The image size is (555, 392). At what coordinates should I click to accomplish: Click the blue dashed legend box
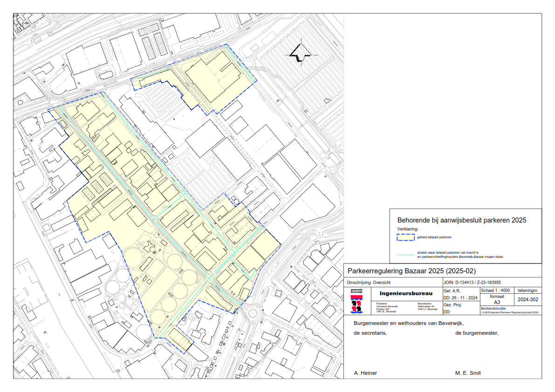point(405,237)
